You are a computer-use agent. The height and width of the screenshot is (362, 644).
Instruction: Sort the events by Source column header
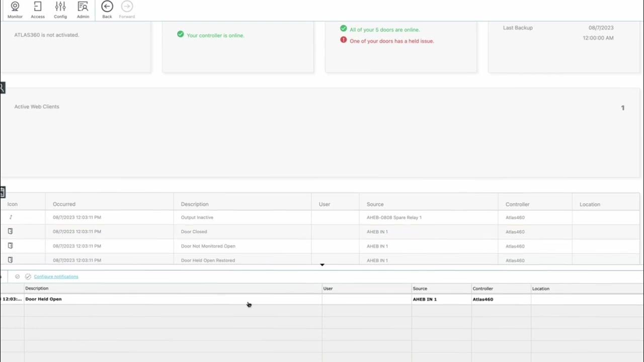(x=375, y=204)
